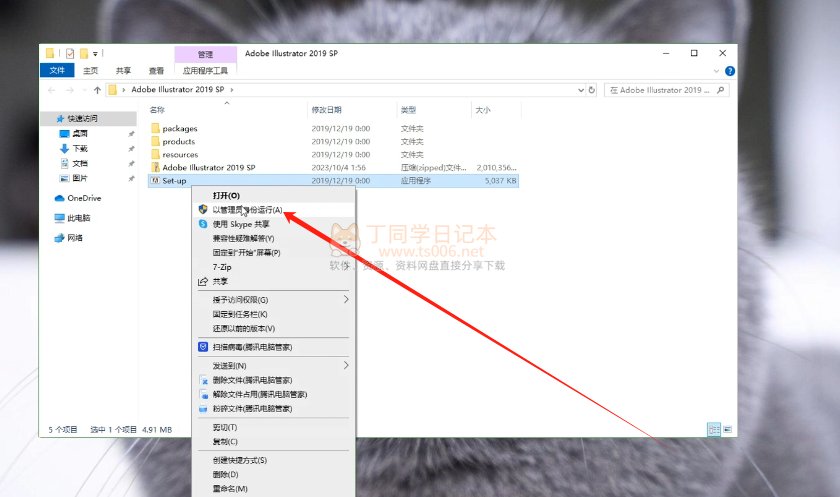The height and width of the screenshot is (497, 840).
Task: Expand the ribbon with the chevron near help
Action: (716, 71)
